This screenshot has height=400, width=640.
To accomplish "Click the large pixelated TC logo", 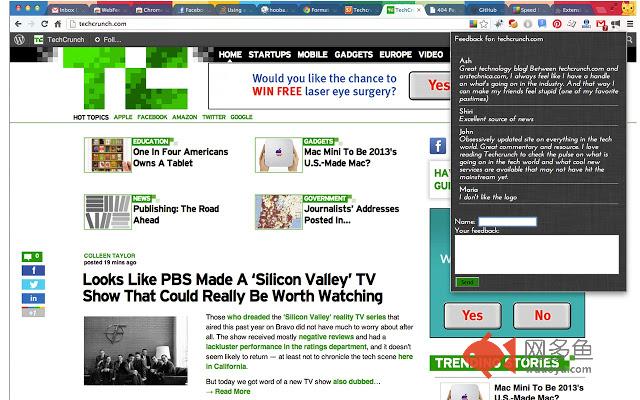I will tap(125, 78).
